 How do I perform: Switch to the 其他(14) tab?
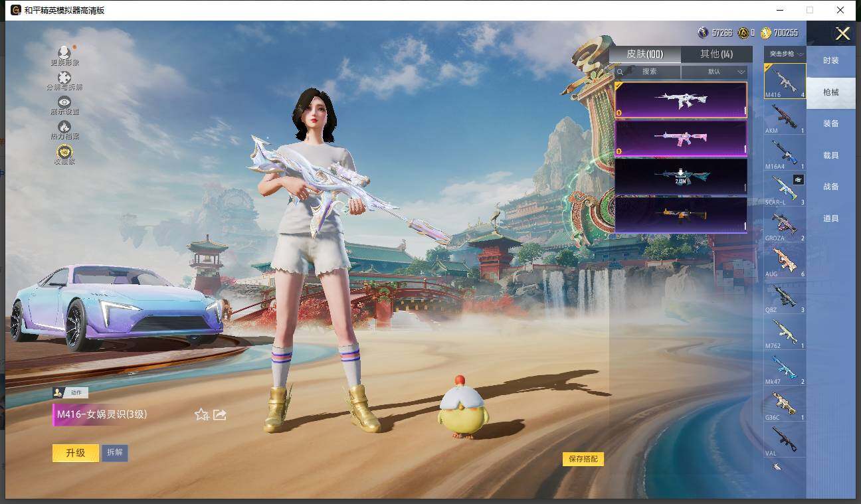coord(717,54)
